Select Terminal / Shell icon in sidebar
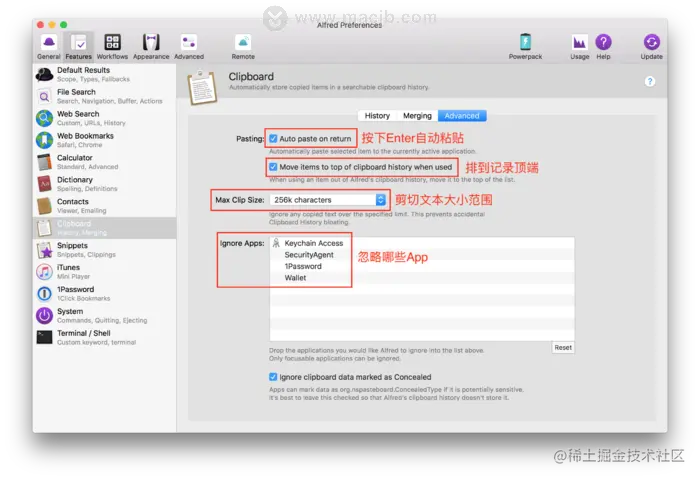700x479 pixels. (44, 337)
